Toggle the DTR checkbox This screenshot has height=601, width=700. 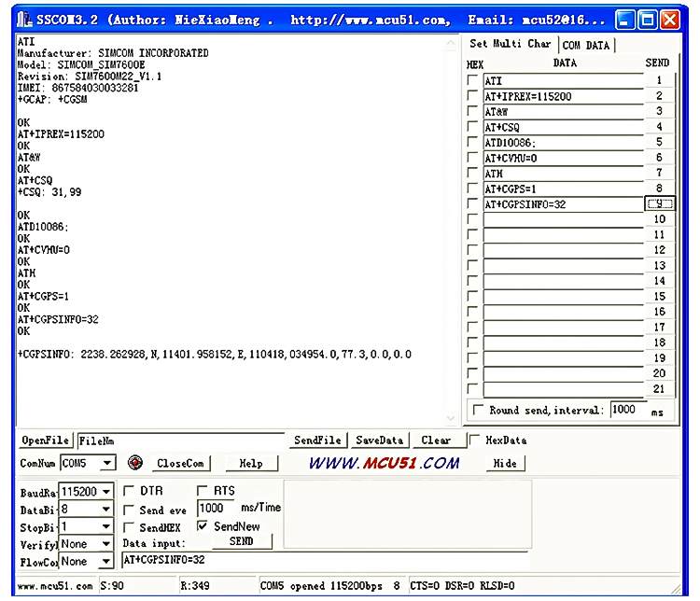click(x=129, y=491)
